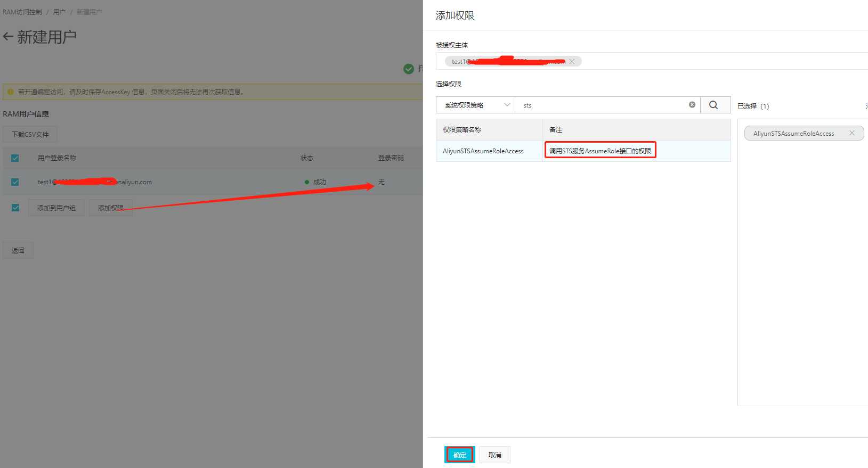Click the 用户登录名称 column header
Screen dimensions: 868x468
pyautogui.click(x=57, y=158)
